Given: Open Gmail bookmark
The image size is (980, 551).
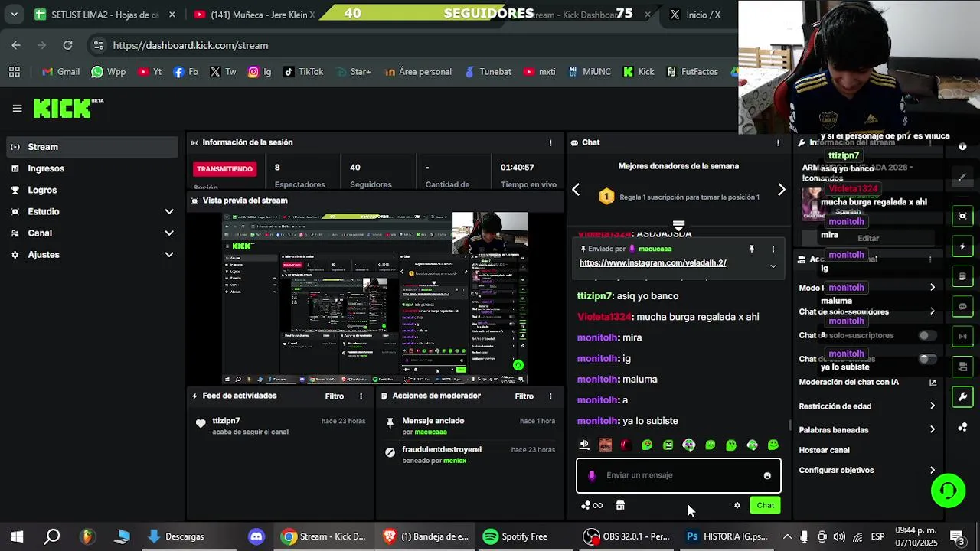Looking at the screenshot, I should coord(60,72).
